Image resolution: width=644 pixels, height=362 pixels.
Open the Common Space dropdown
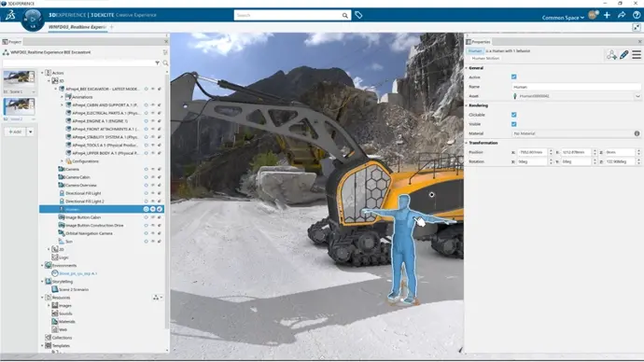(563, 18)
